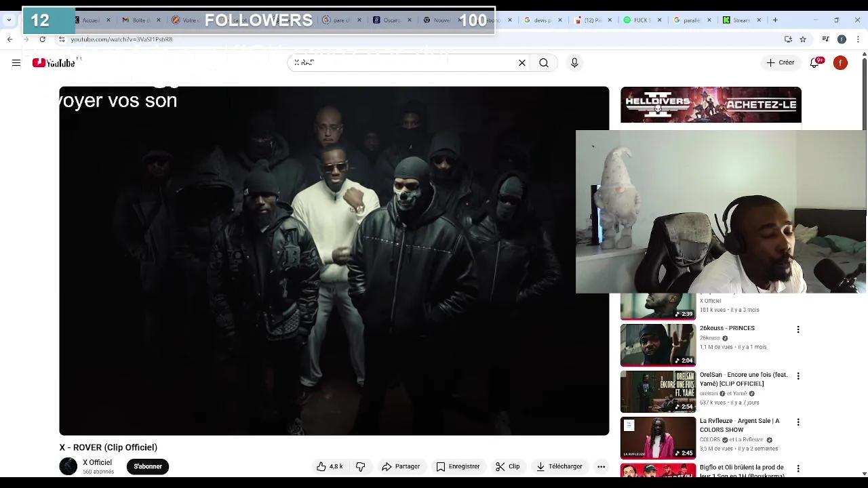Close the Stream tab
868x488 pixels.
(x=759, y=20)
